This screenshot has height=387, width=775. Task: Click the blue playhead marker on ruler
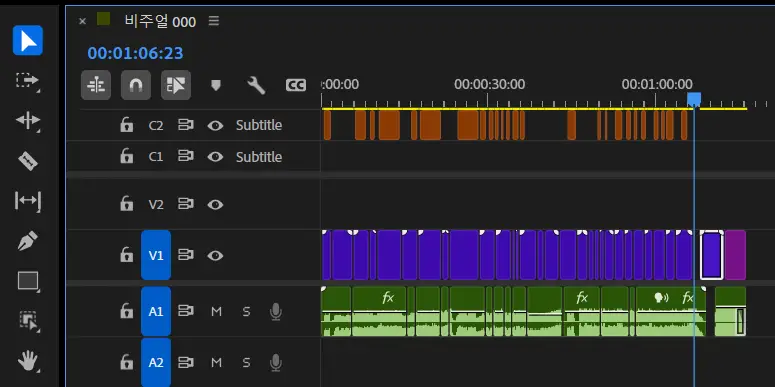(694, 99)
